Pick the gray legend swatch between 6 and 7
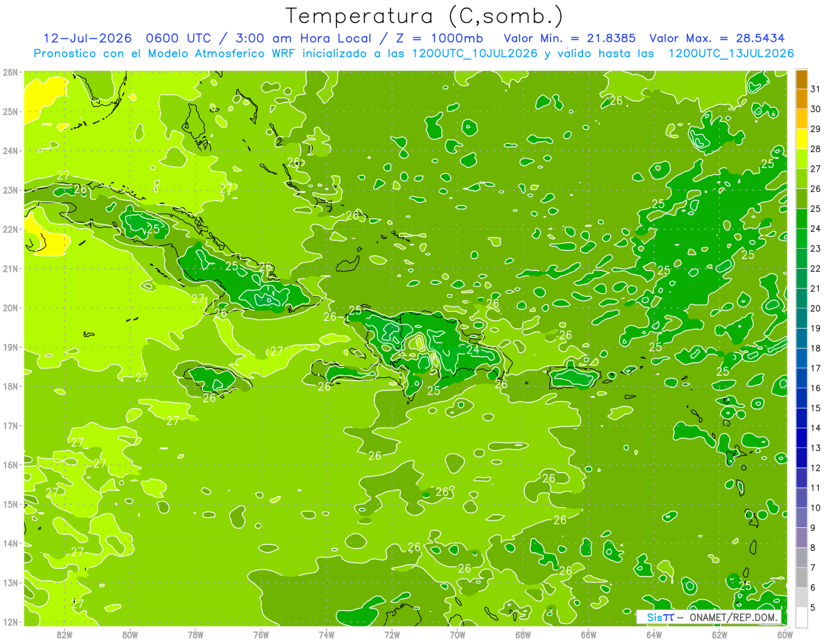 [801, 577]
